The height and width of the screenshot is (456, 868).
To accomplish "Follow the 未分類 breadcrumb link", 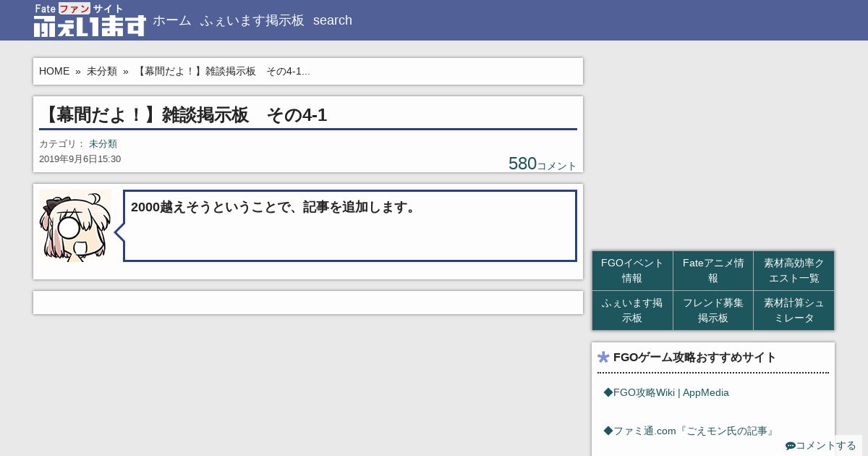I will (102, 71).
